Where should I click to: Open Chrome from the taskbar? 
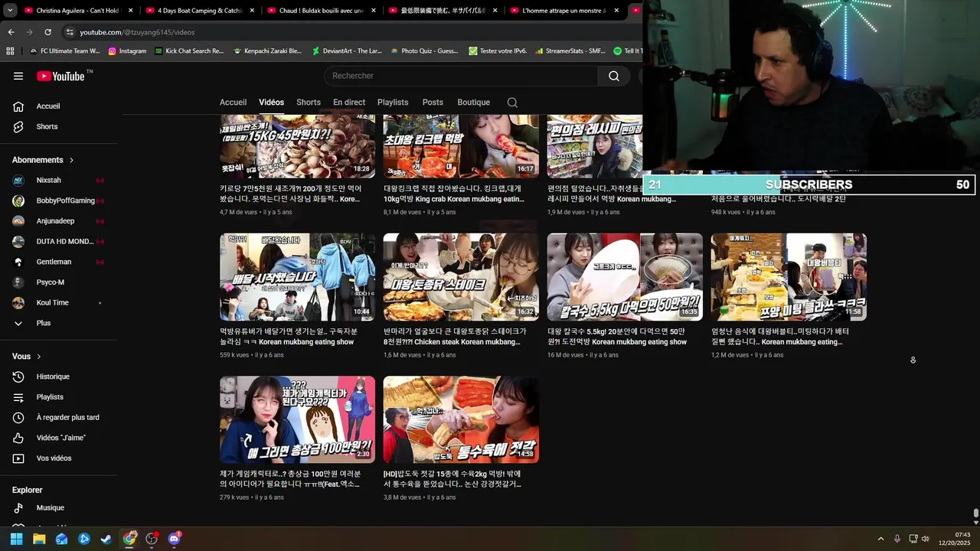[x=129, y=539]
